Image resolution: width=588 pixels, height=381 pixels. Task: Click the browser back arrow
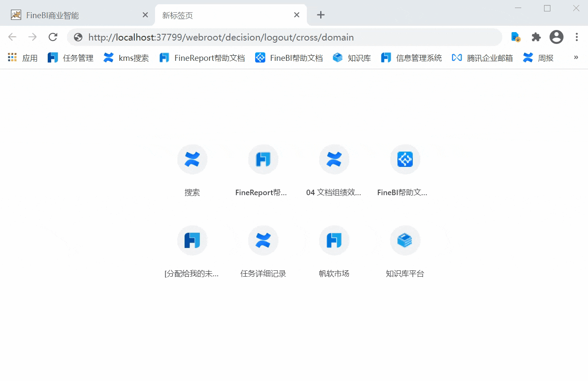pos(12,37)
